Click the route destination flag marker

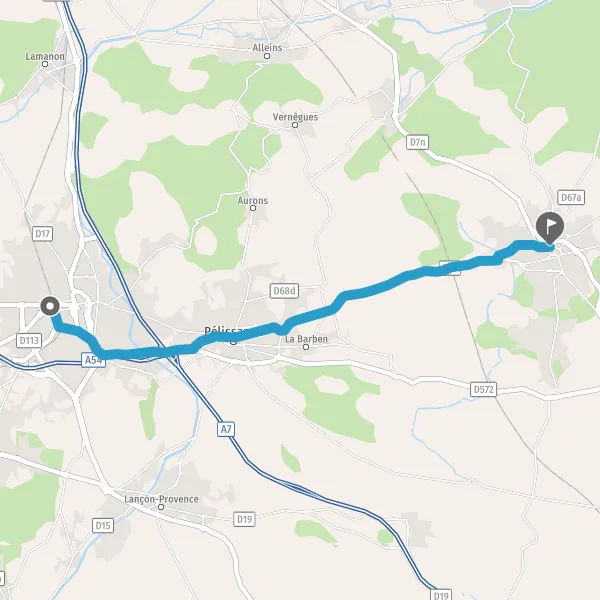(550, 228)
